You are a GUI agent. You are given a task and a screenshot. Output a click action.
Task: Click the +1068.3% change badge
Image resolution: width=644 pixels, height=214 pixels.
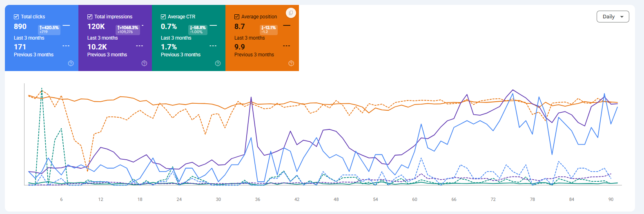point(128,29)
